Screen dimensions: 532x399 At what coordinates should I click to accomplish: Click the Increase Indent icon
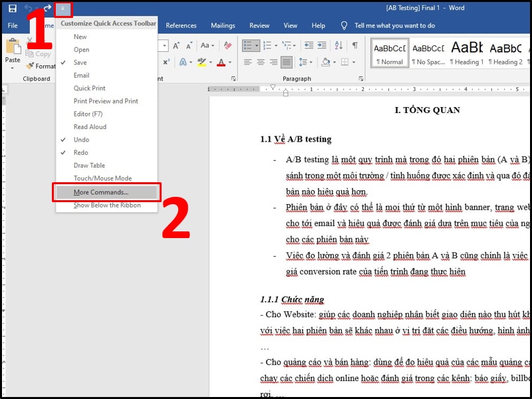point(322,45)
